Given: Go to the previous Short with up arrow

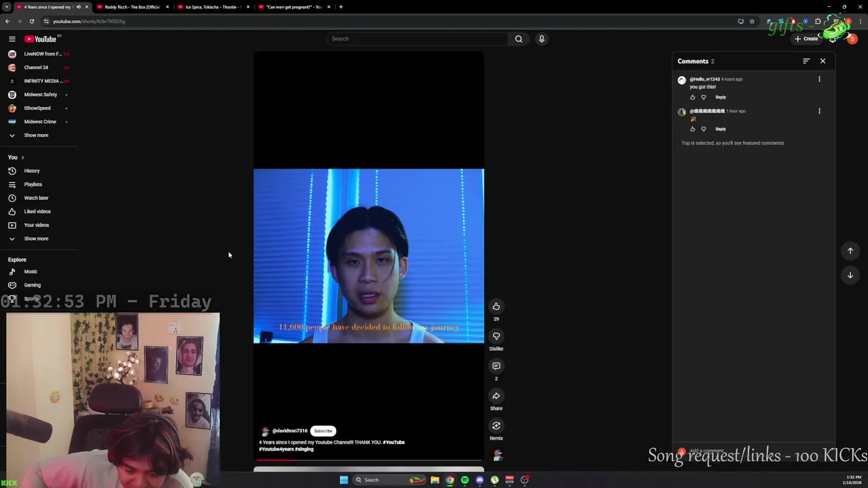Looking at the screenshot, I should (850, 251).
